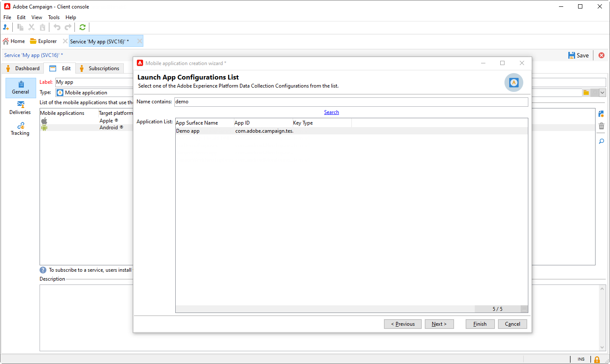This screenshot has height=364, width=610.
Task: Click the Copy icon in the toolbar
Action: tap(20, 27)
